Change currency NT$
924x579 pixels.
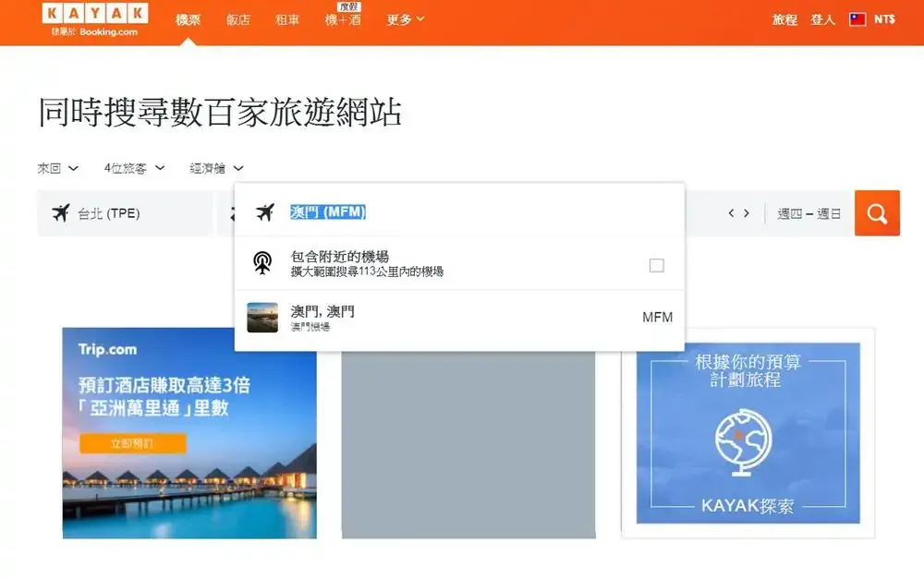pyautogui.click(x=884, y=19)
